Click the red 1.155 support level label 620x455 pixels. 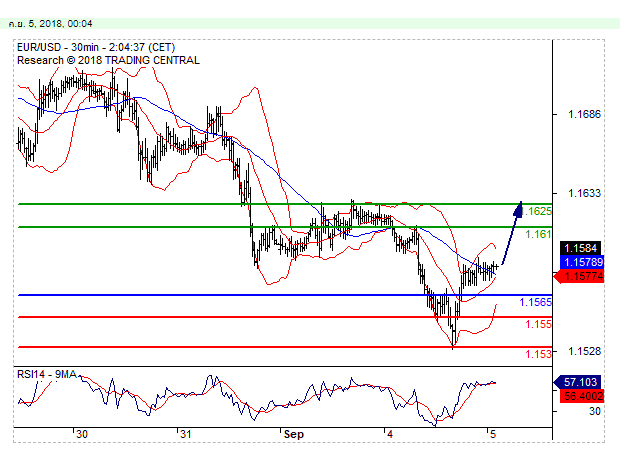pos(538,324)
